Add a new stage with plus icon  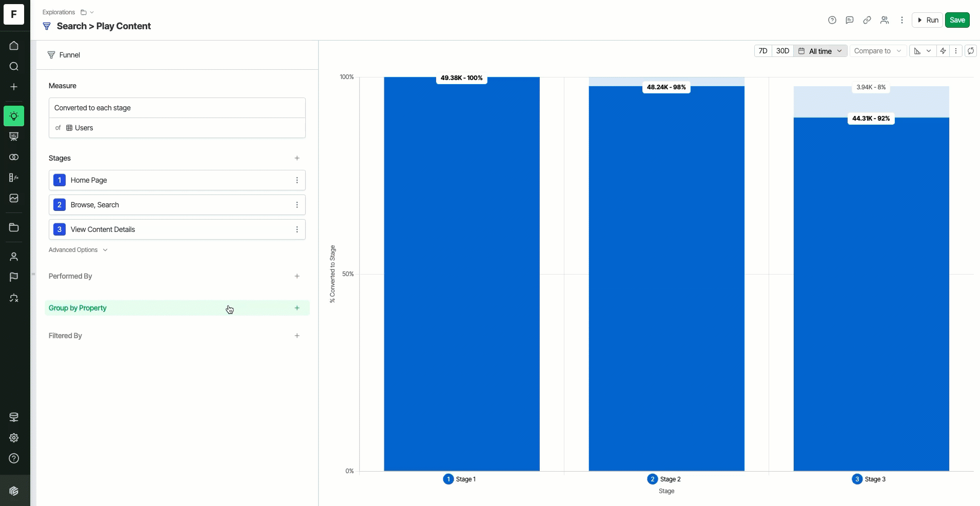pyautogui.click(x=297, y=158)
